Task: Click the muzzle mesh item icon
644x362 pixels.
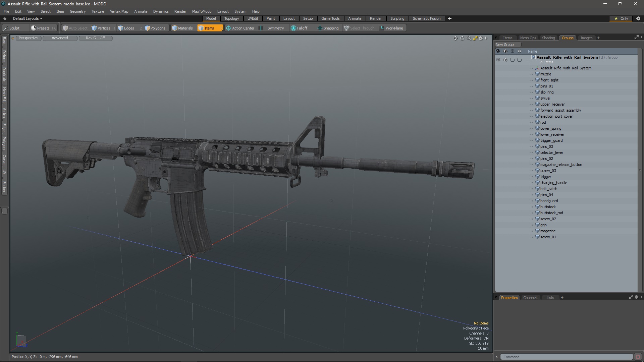Action: pyautogui.click(x=537, y=74)
